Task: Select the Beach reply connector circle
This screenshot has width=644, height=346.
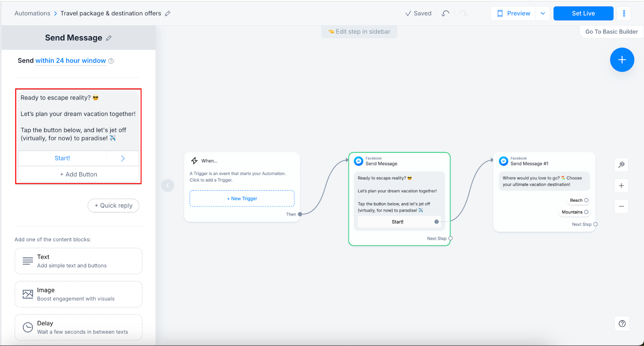Action: 586,200
